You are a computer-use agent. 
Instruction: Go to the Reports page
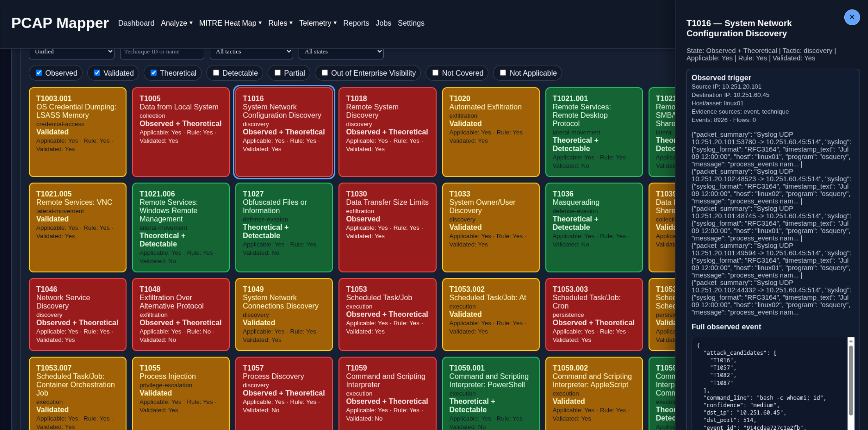click(x=356, y=23)
